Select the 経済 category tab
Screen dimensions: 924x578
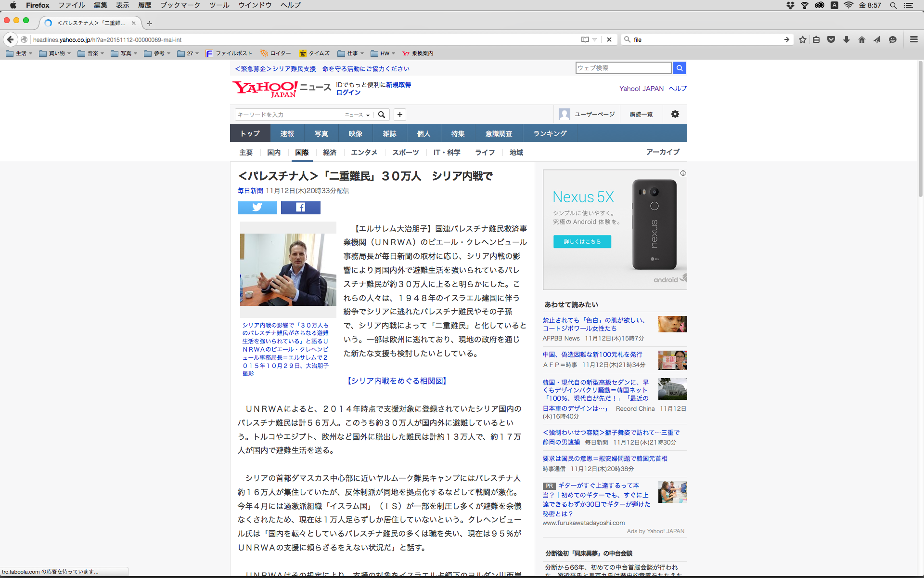330,152
